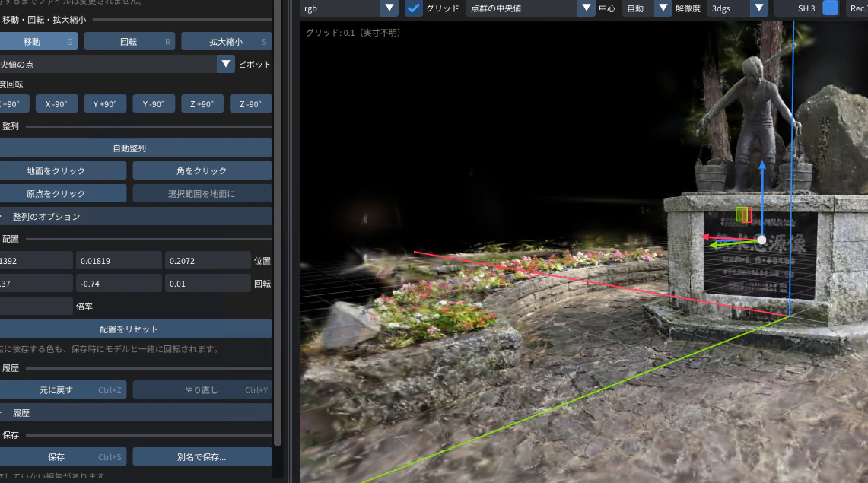Click the rotation field showing -0.74
The height and width of the screenshot is (483, 868).
[x=119, y=283]
